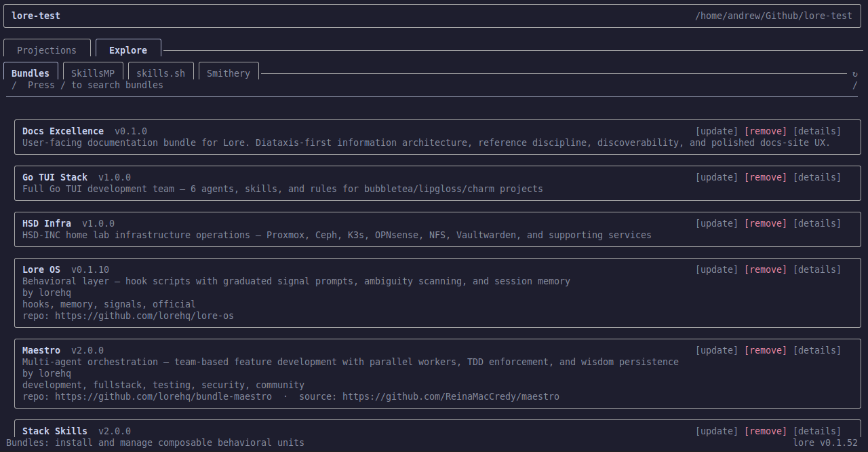Remove the Maestro bundle
Viewport: 868px width, 452px height.
(765, 350)
